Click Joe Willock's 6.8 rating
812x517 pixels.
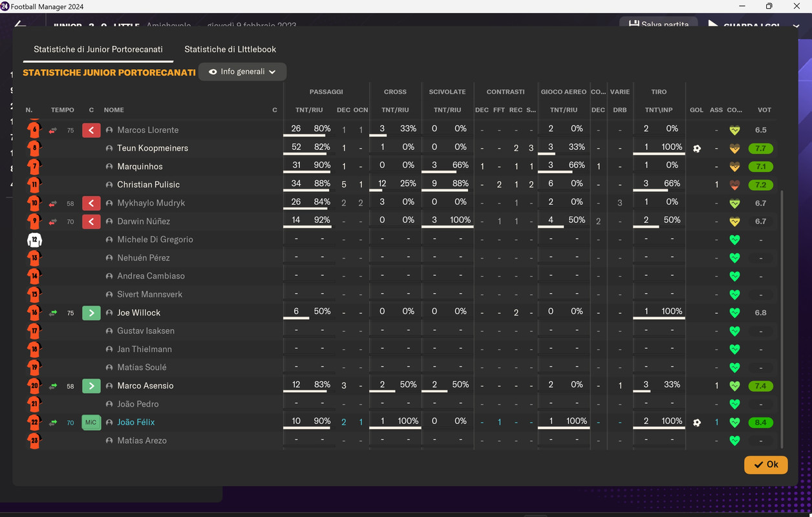tap(760, 313)
